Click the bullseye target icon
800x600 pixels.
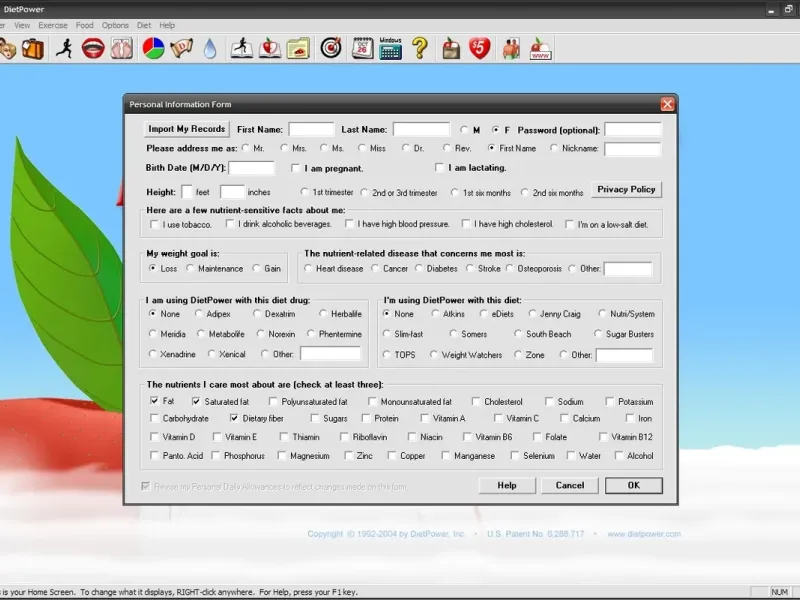pos(331,49)
